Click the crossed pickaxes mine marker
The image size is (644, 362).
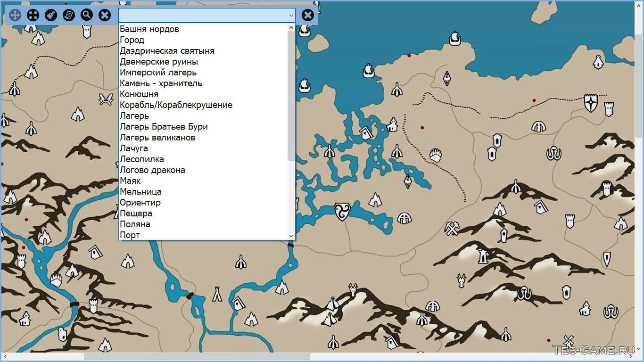[x=452, y=229]
